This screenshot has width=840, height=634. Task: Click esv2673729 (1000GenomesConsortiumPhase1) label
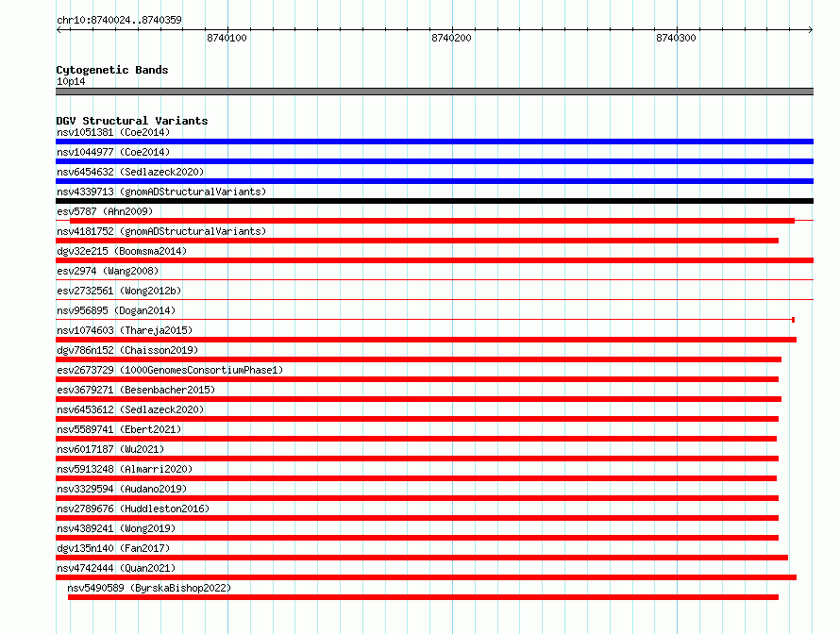[x=170, y=370]
